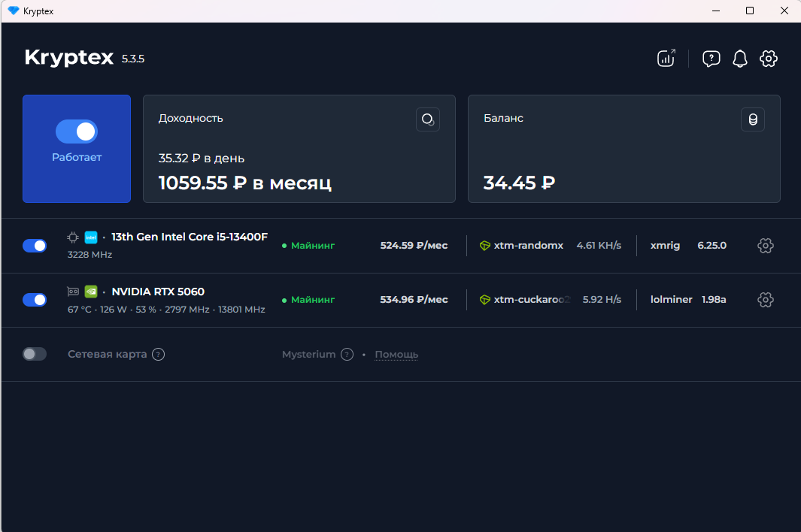Click the 1.98a miner version
801x532 pixels.
714,300
